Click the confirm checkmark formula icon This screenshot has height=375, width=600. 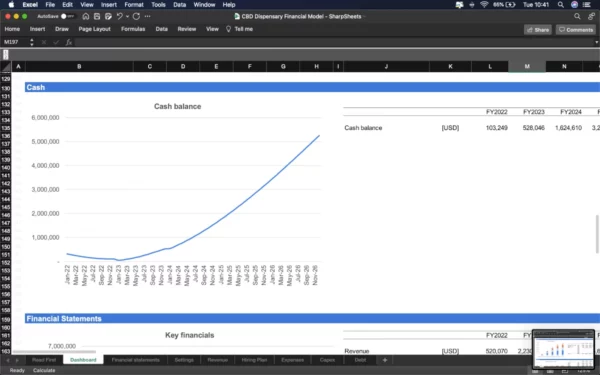tap(56, 42)
